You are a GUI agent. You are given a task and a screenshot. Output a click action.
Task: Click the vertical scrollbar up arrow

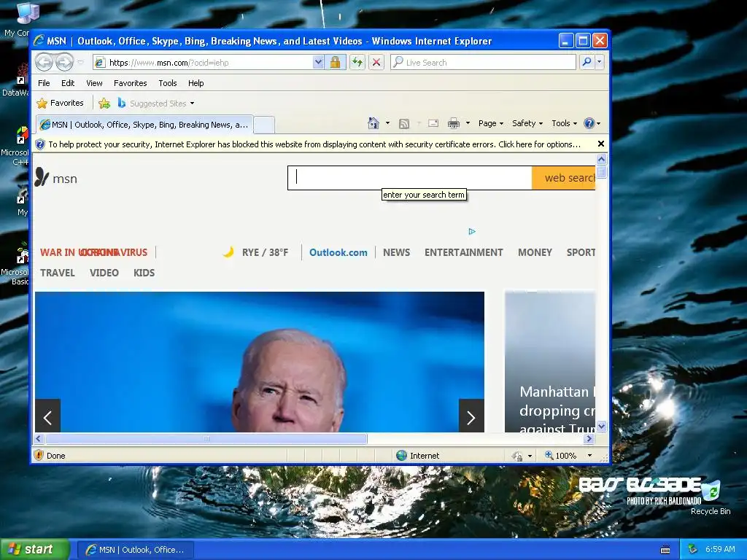pyautogui.click(x=601, y=160)
